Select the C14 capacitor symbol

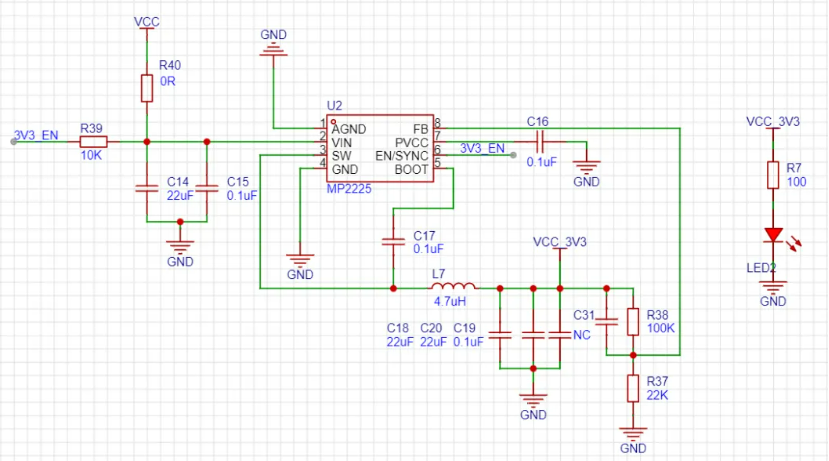pyautogui.click(x=146, y=189)
